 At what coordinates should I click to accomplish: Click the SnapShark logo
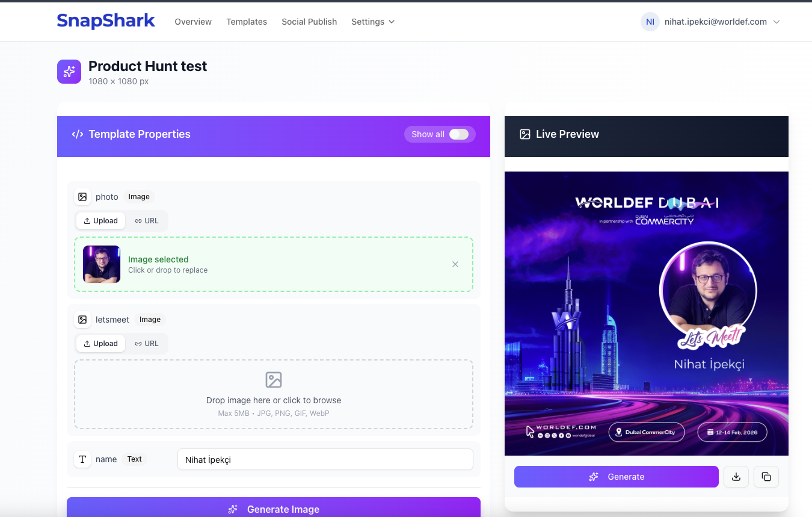click(106, 21)
